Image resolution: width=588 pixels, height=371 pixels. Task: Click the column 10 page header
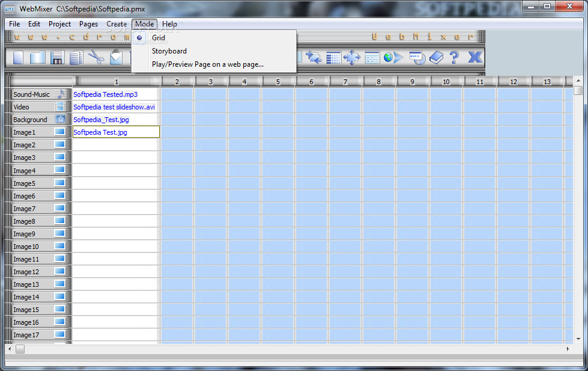click(446, 82)
